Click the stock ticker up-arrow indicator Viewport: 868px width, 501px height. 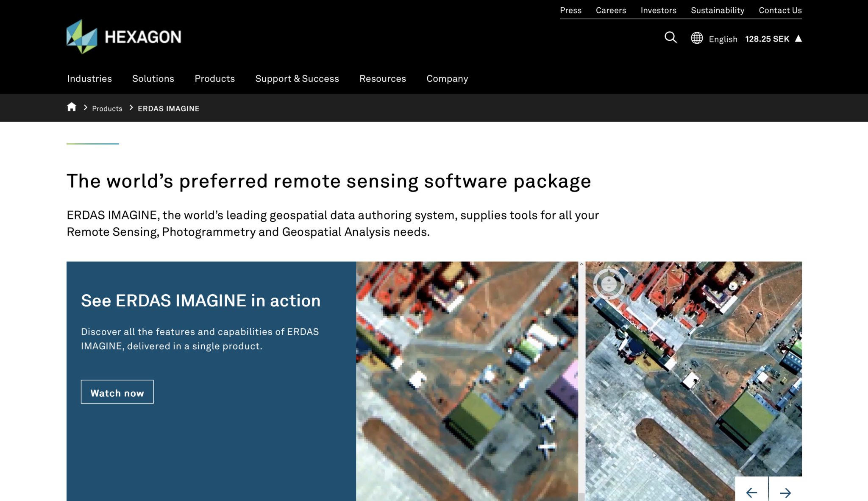(798, 39)
